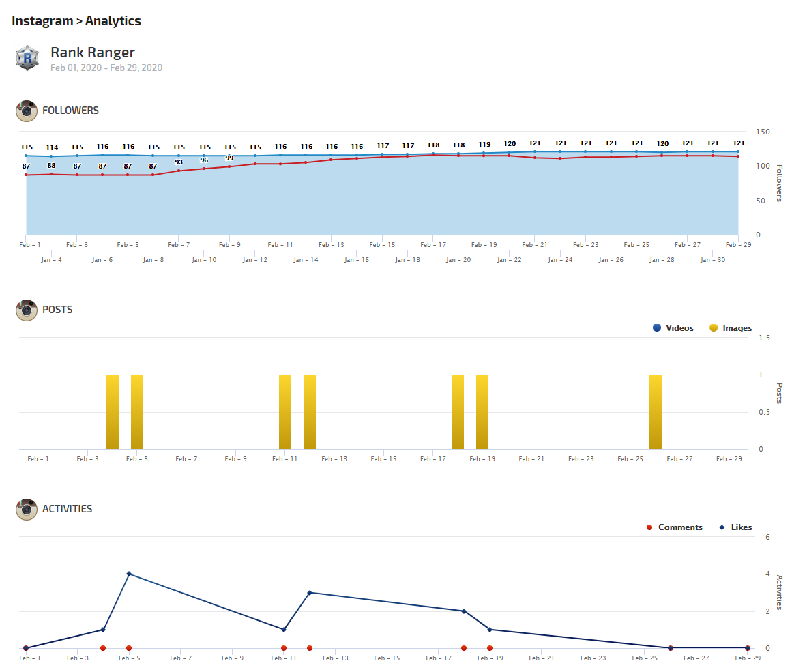Hide the Images series via legend label

click(x=737, y=328)
